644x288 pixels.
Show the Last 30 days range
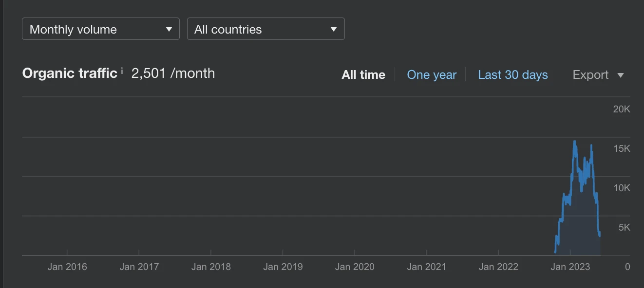click(513, 74)
